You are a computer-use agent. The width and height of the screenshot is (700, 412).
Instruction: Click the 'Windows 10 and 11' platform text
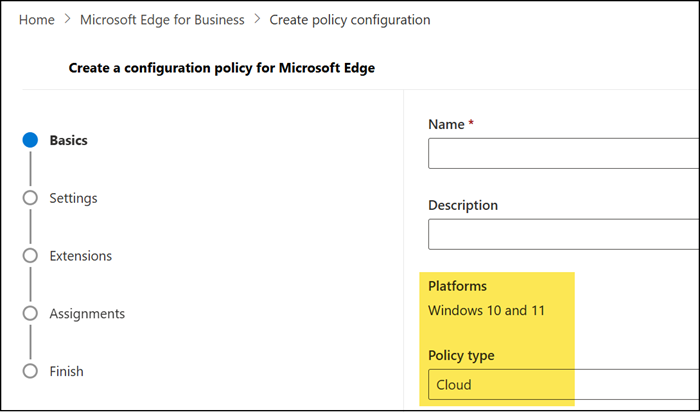487,310
